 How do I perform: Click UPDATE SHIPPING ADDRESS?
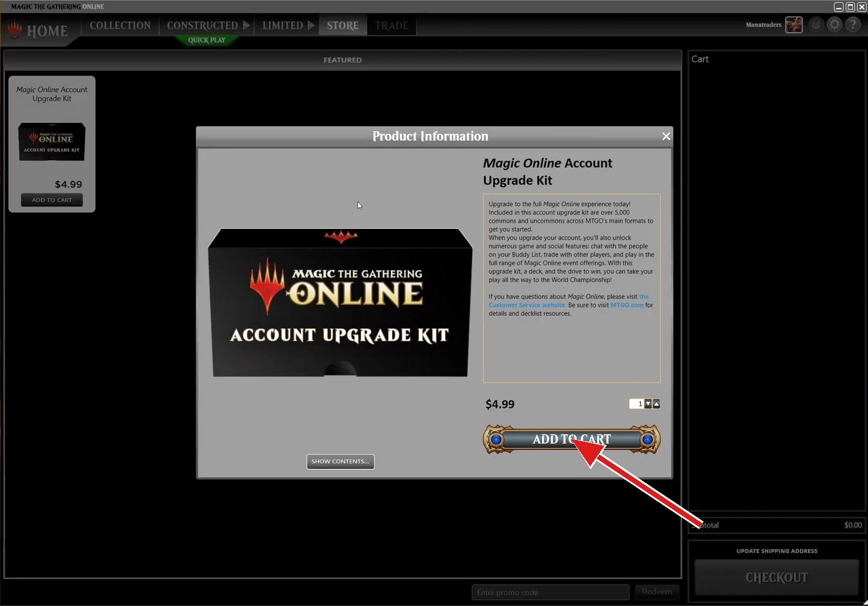777,551
